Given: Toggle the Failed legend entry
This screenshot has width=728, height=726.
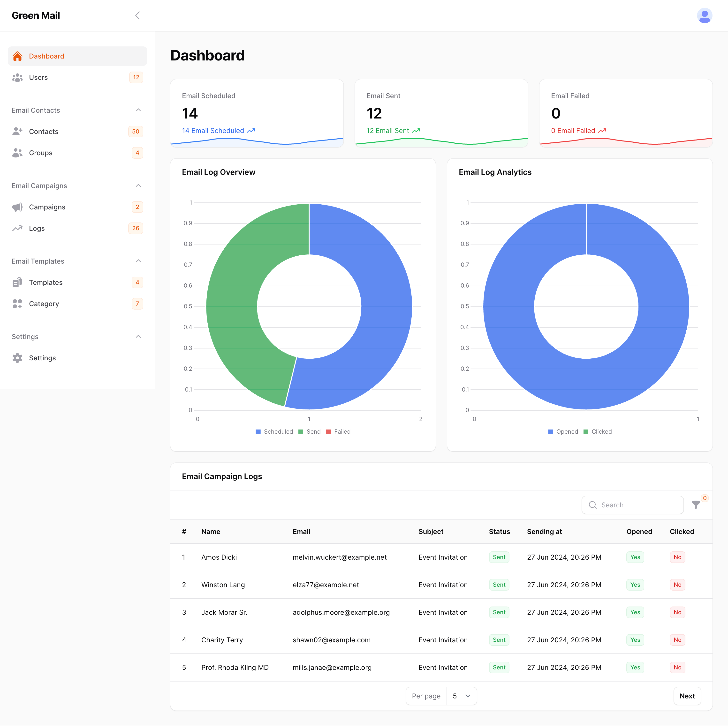Looking at the screenshot, I should click(338, 431).
